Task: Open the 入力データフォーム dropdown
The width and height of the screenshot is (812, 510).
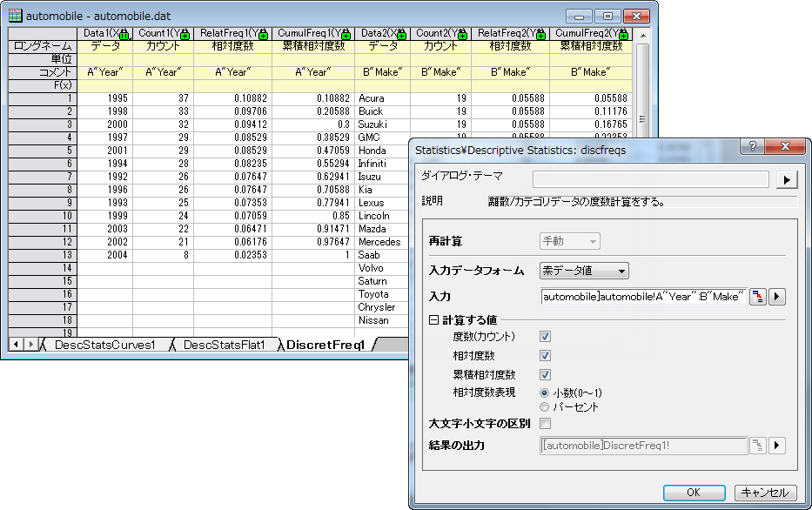Action: tap(584, 271)
